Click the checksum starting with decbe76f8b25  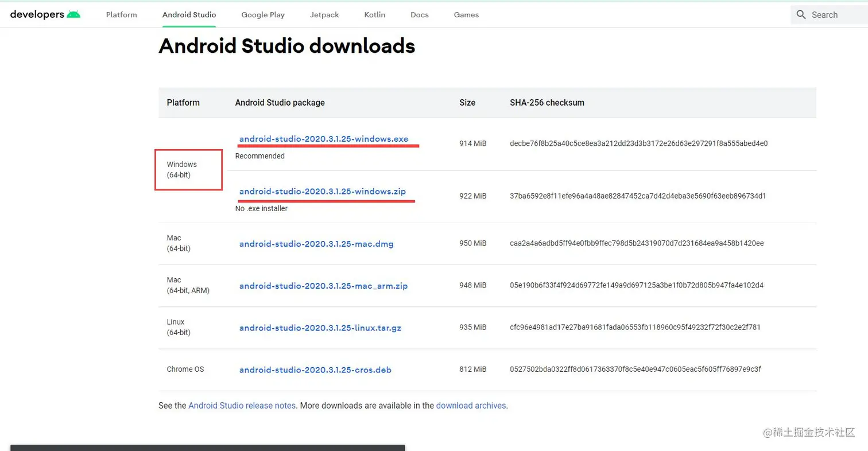(639, 143)
